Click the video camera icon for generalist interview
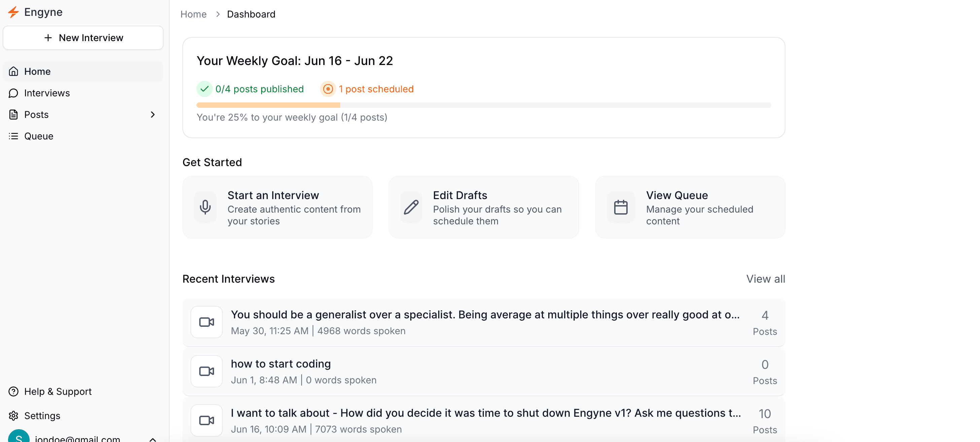This screenshot has width=980, height=442. (207, 322)
